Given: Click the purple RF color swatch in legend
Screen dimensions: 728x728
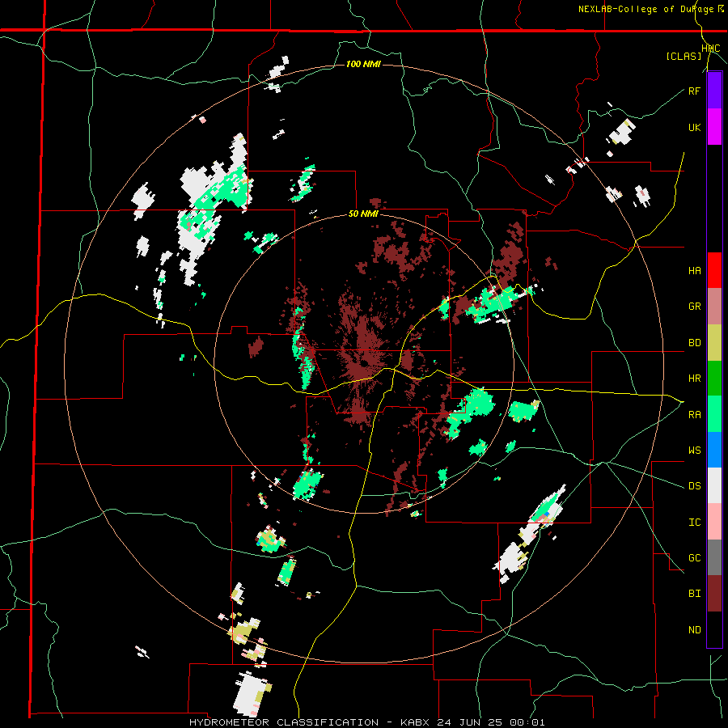Looking at the screenshot, I should [x=714, y=91].
